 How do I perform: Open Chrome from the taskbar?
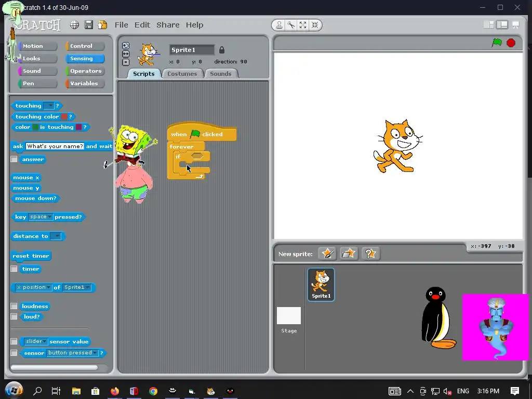click(153, 391)
